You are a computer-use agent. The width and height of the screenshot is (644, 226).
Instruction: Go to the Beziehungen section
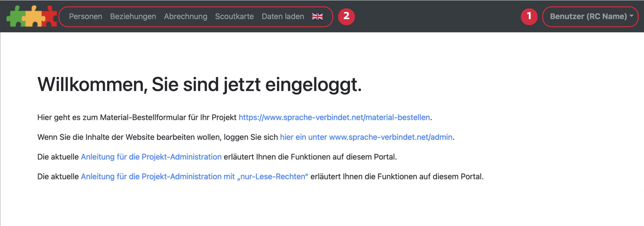click(133, 16)
